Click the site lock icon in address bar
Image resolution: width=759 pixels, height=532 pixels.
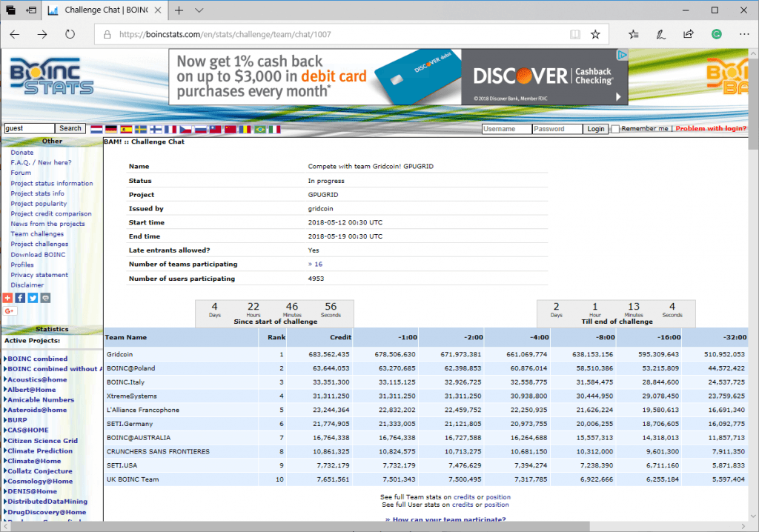point(107,34)
